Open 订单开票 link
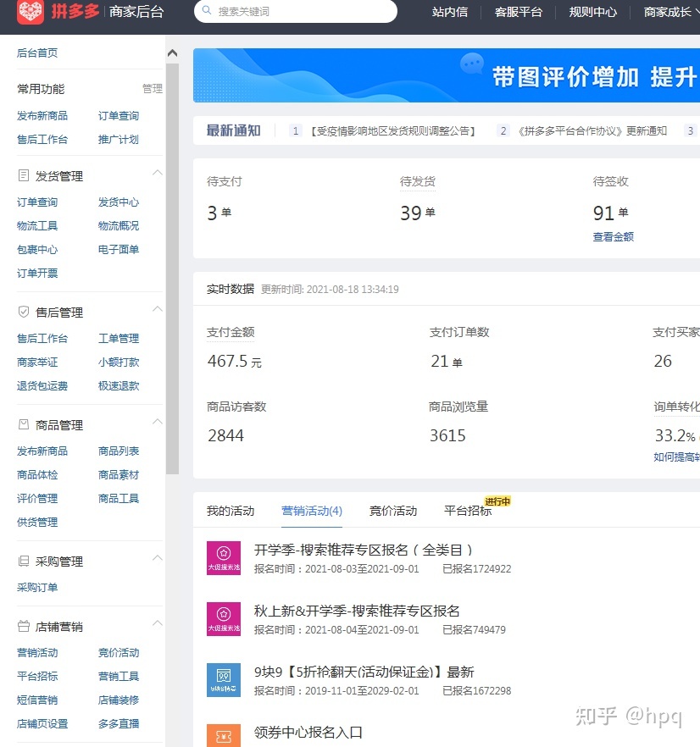Image resolution: width=700 pixels, height=747 pixels. pyautogui.click(x=37, y=273)
